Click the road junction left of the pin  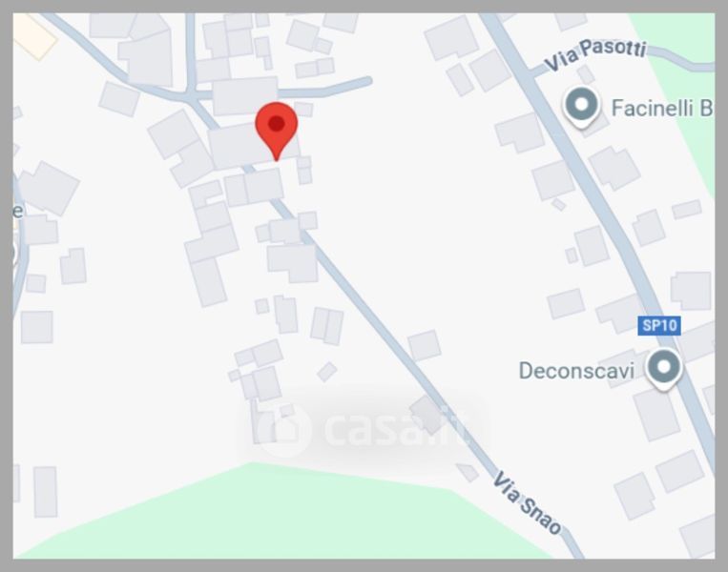click(x=191, y=95)
